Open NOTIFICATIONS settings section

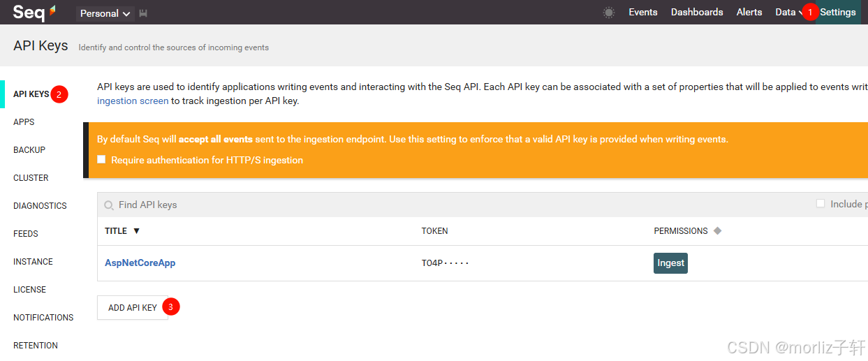[x=43, y=318]
